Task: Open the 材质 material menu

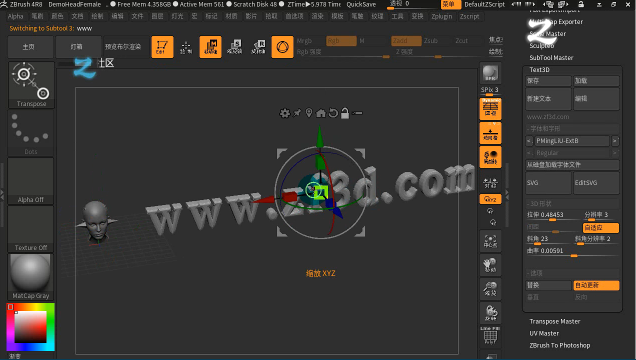Action: pos(231,16)
